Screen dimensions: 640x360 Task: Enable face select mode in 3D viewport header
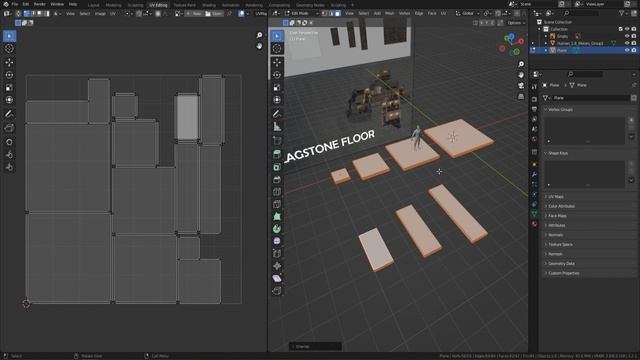pyautogui.click(x=338, y=13)
